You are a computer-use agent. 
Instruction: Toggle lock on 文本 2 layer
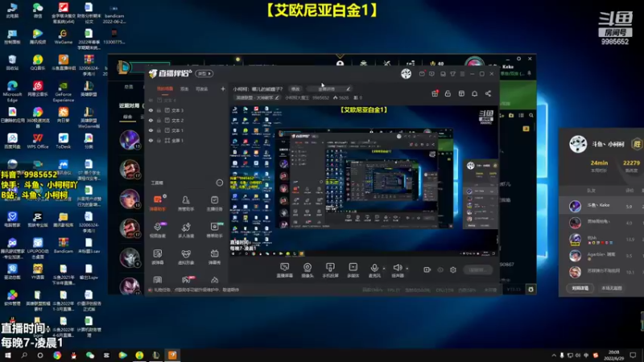pos(159,120)
